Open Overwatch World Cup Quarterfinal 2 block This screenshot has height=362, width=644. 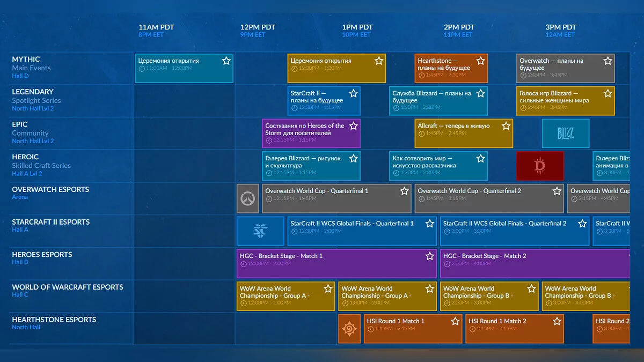point(489,198)
